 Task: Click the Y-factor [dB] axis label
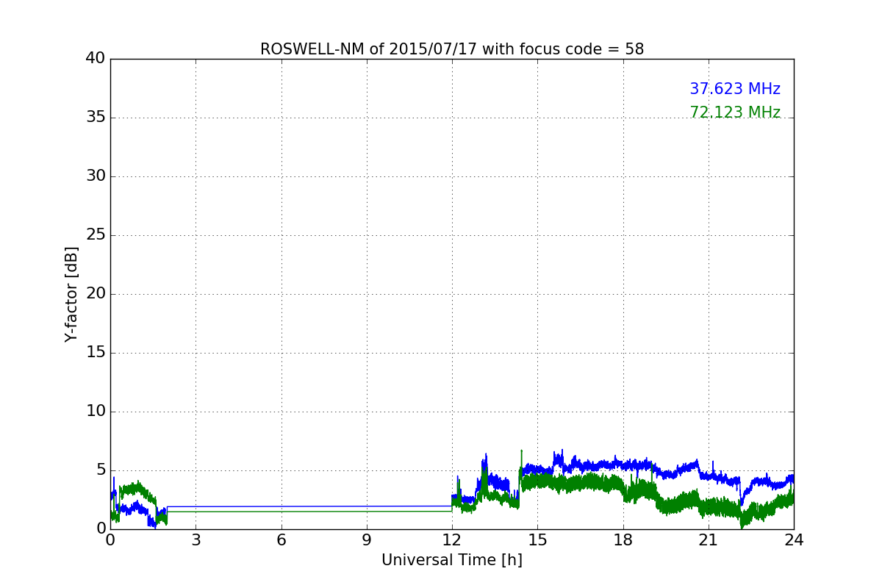(x=71, y=294)
